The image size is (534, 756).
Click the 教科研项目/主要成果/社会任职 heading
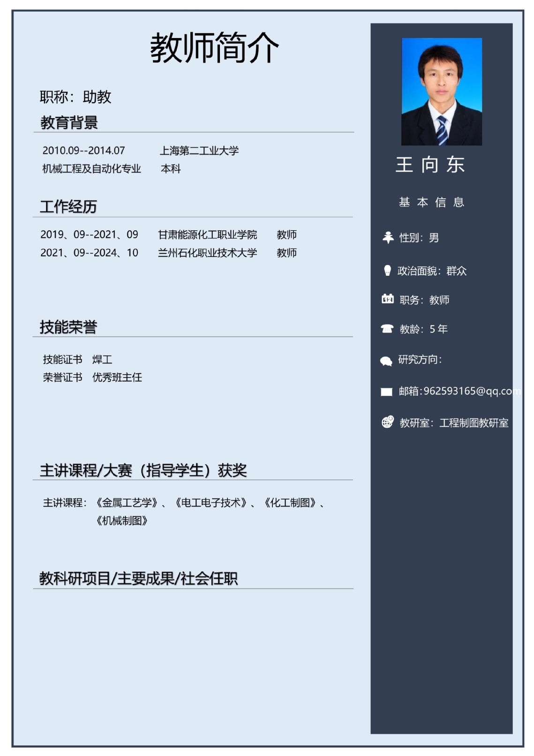tap(138, 578)
